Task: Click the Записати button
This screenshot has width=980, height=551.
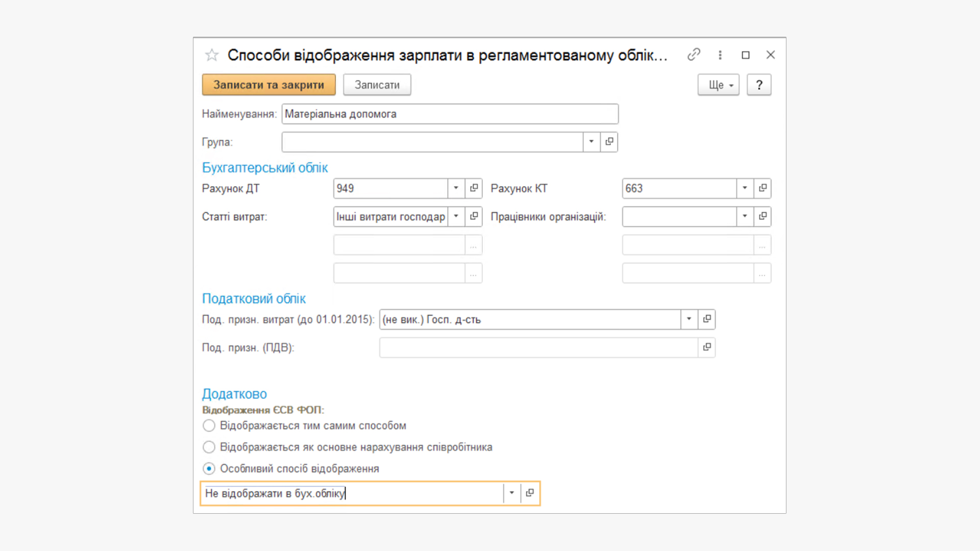Action: click(377, 85)
